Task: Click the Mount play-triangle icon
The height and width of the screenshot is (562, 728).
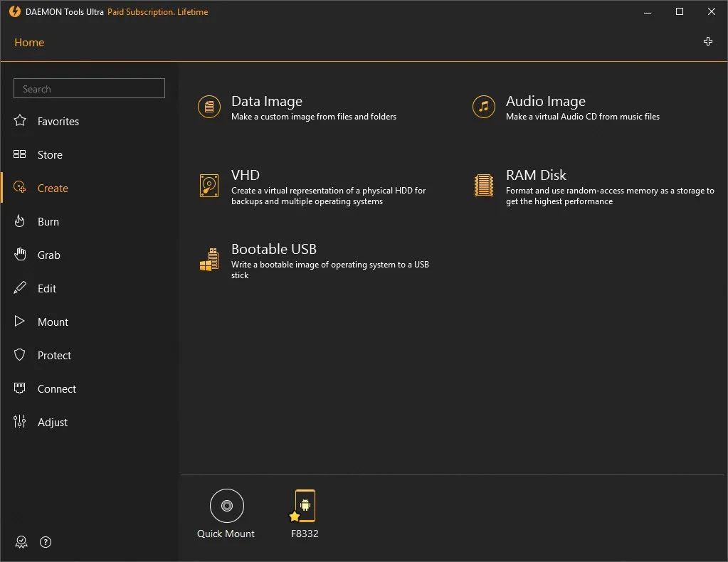Action: [x=19, y=321]
